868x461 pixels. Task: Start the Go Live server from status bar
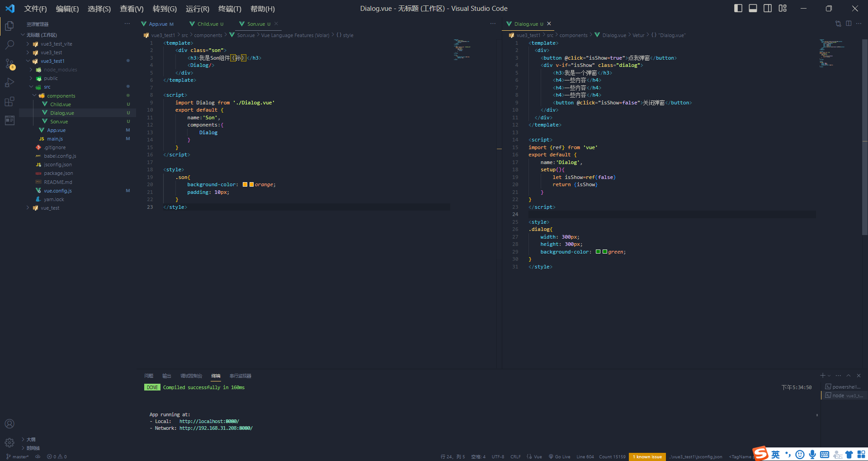[559, 456]
